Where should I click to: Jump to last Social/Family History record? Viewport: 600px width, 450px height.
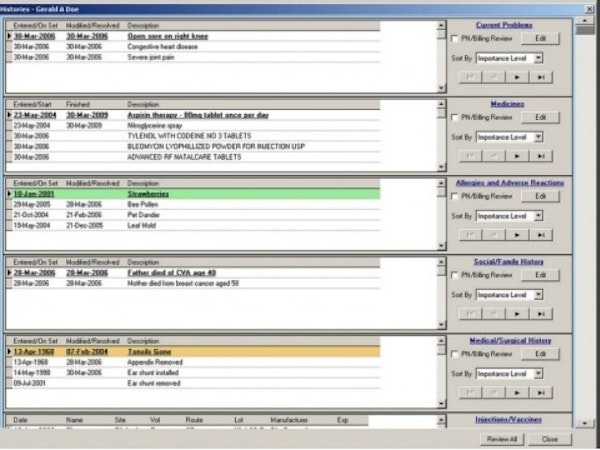[541, 312]
